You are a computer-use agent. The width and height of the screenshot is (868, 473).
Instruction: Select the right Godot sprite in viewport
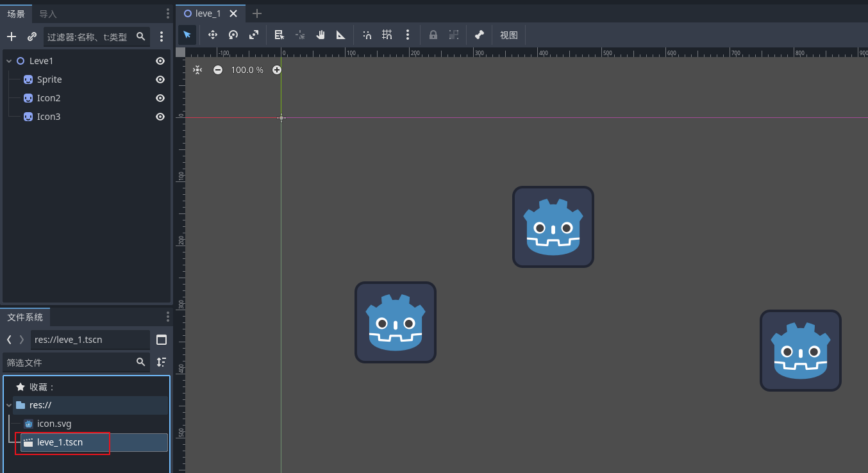[x=801, y=351]
